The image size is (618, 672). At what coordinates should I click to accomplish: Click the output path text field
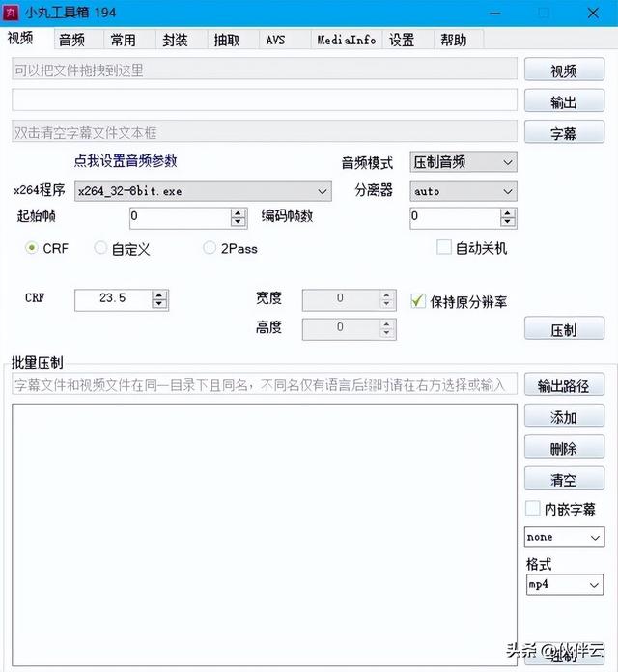coord(265,100)
